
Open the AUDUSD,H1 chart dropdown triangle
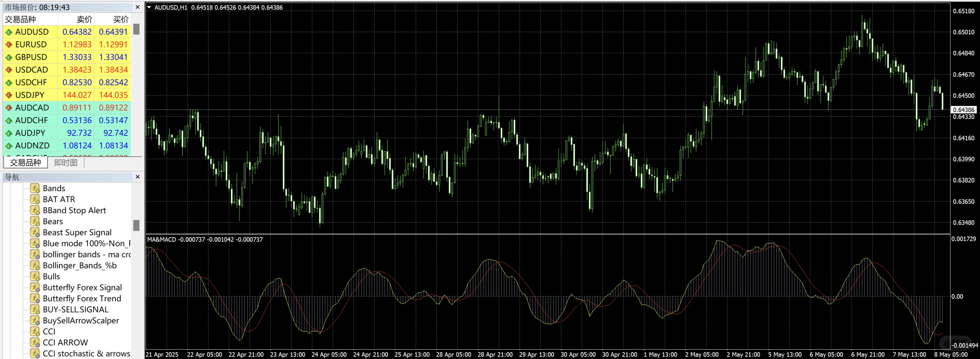click(x=149, y=7)
